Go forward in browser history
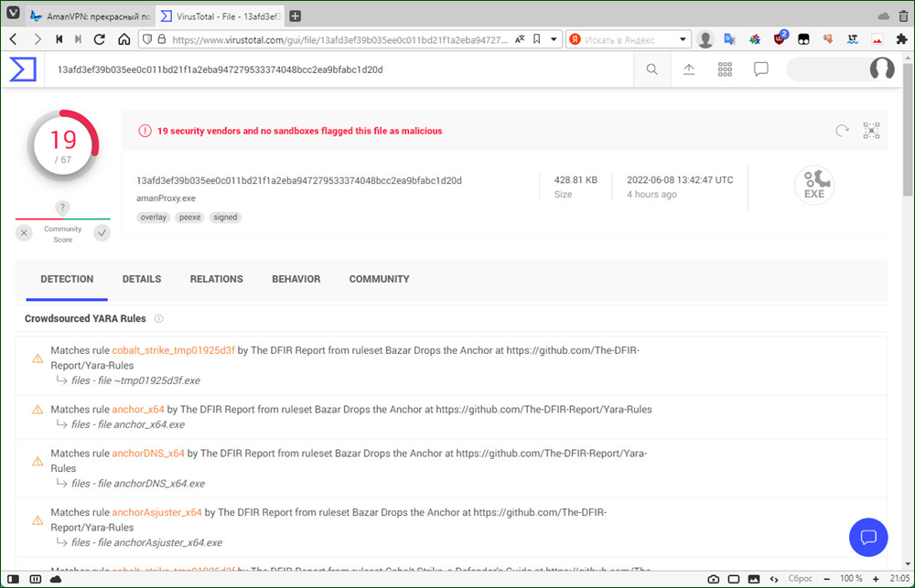The width and height of the screenshot is (915, 588). point(38,39)
